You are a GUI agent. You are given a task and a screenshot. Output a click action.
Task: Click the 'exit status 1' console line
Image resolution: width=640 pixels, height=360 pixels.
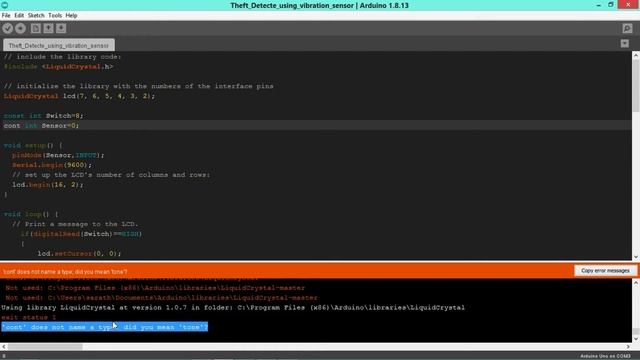click(29, 317)
